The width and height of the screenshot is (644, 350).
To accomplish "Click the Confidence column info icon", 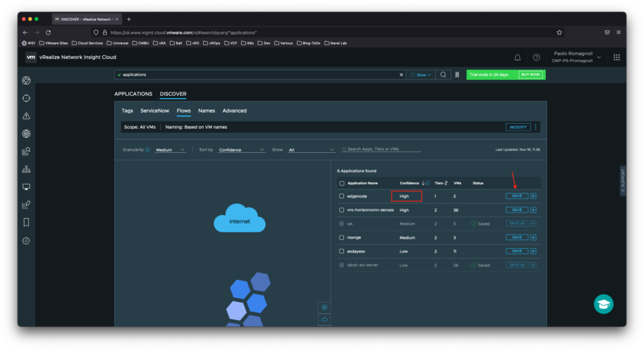I will coord(428,183).
